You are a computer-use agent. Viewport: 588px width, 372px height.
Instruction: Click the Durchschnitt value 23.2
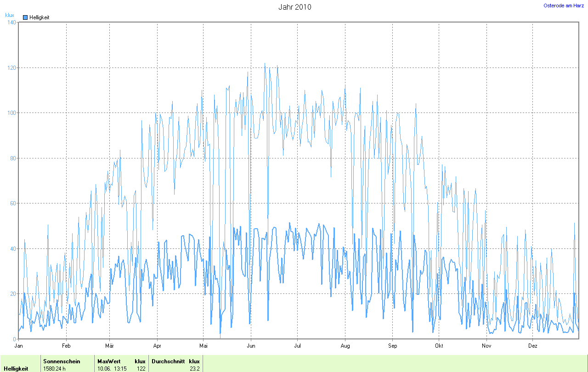tap(194, 368)
